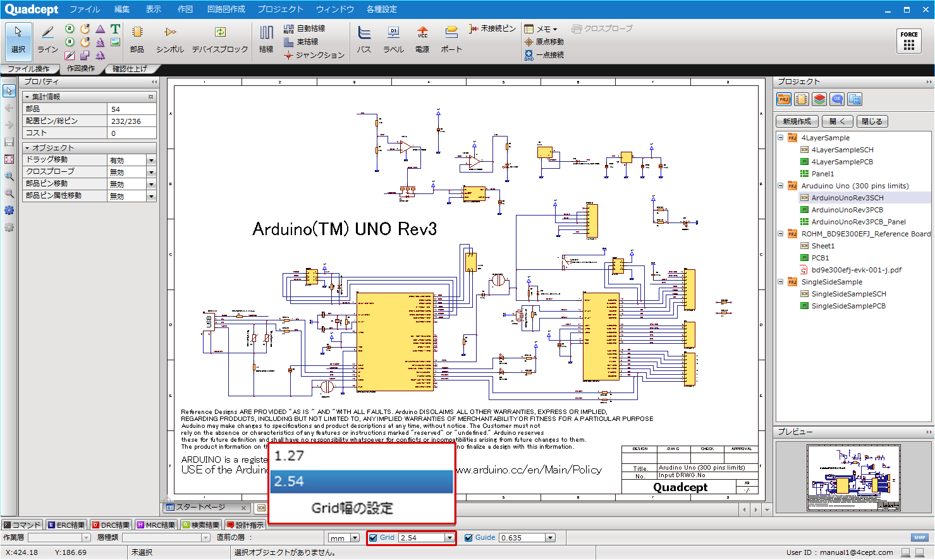Open the layers stack icon in project panel
The width and height of the screenshot is (935, 560).
click(x=819, y=99)
